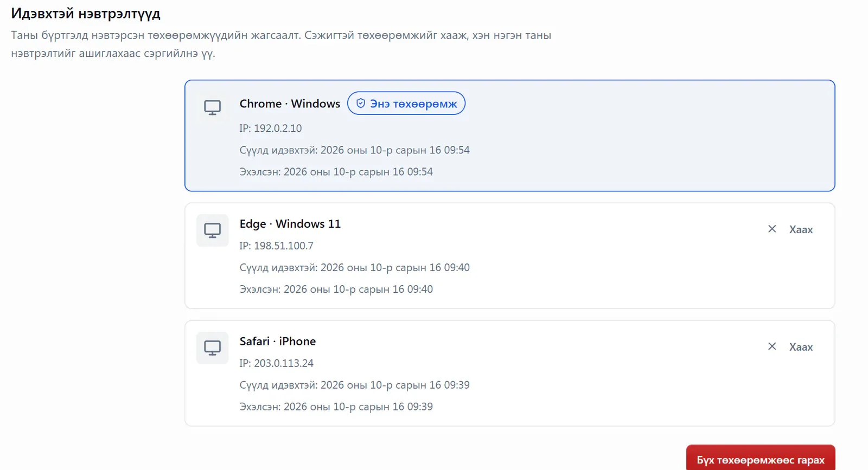Select the 'Chrome · Windows' session title
Image resolution: width=868 pixels, height=470 pixels.
coord(290,104)
